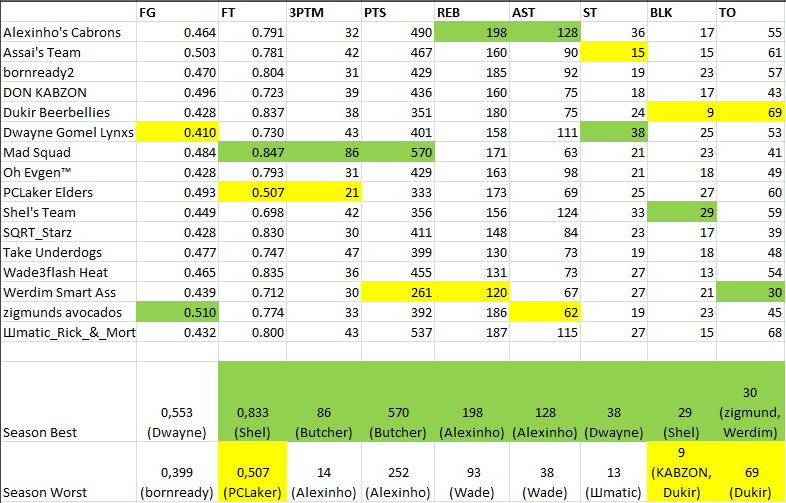Select the Season Best row label

pos(69,402)
